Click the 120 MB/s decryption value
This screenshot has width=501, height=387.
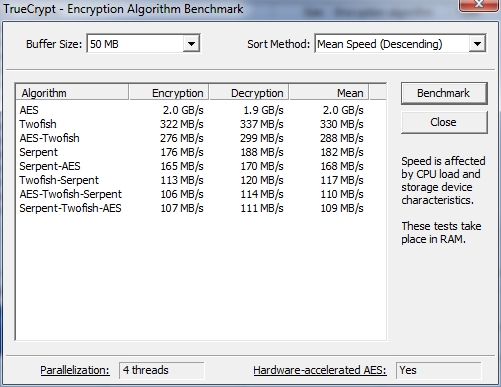pyautogui.click(x=262, y=180)
